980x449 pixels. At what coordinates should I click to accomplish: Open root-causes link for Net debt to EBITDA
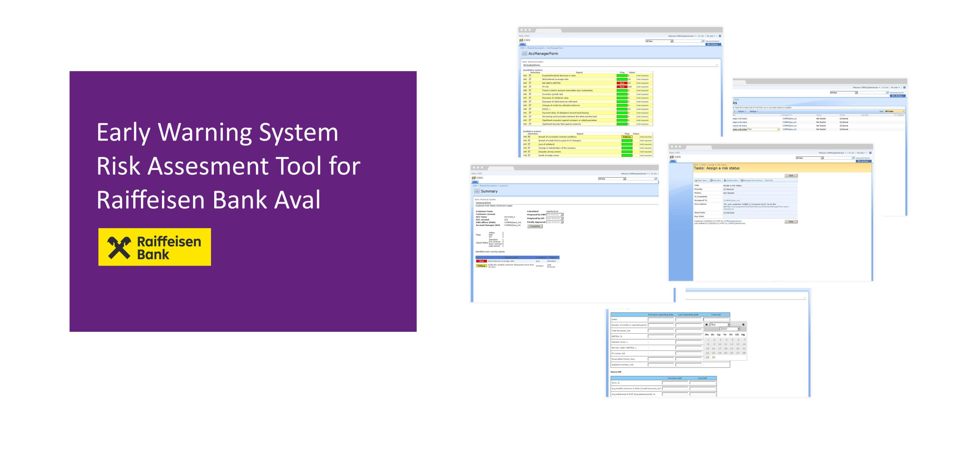[x=642, y=83]
